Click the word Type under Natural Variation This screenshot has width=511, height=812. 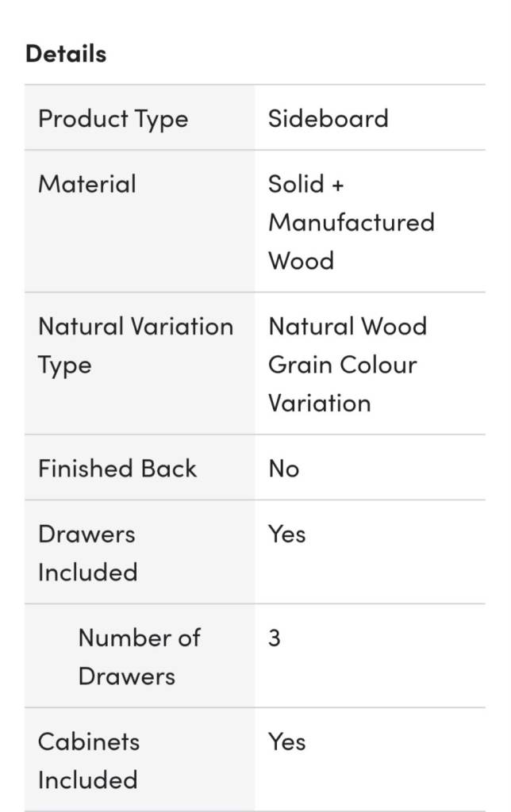64,366
